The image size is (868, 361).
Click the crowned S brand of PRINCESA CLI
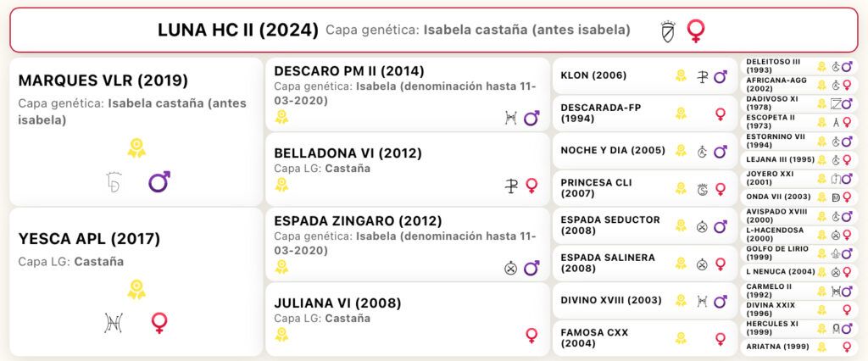[702, 189]
